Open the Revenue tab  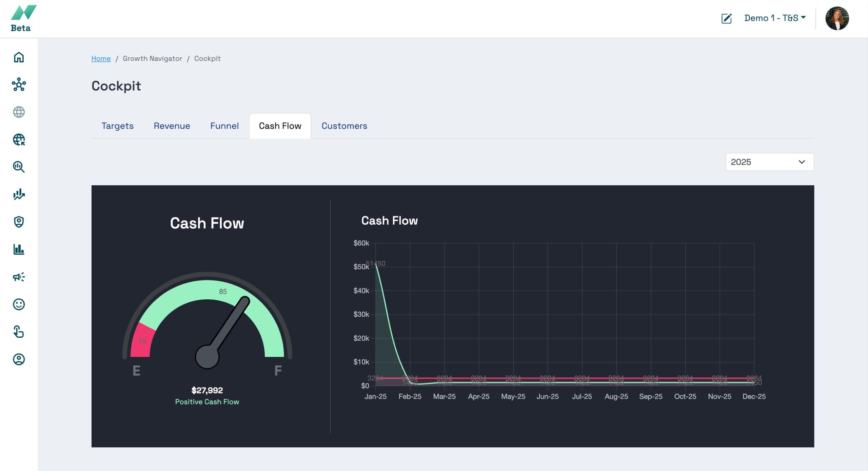(172, 126)
